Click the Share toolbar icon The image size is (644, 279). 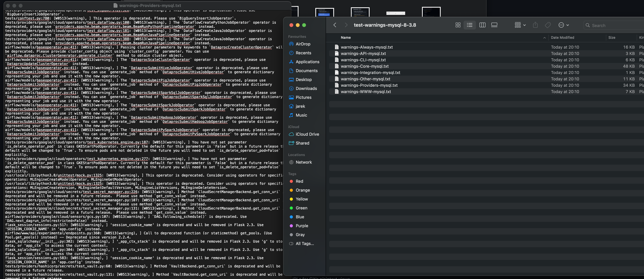[535, 25]
